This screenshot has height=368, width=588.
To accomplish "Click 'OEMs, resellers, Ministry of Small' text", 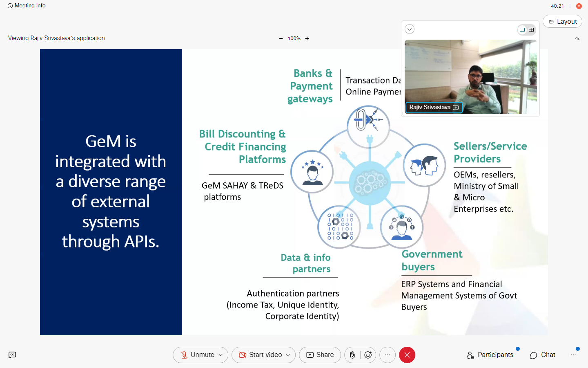I will tap(486, 180).
